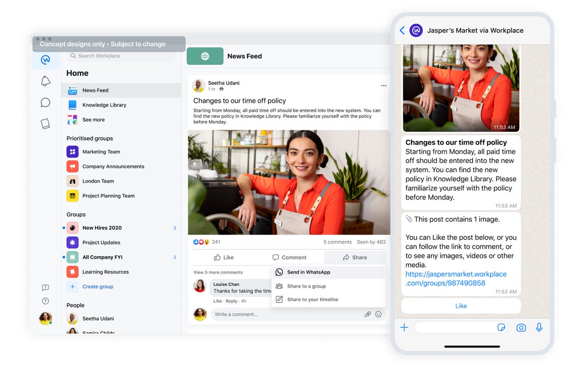Click the Workplace logo home icon
The width and height of the screenshot is (588, 367).
[x=45, y=60]
